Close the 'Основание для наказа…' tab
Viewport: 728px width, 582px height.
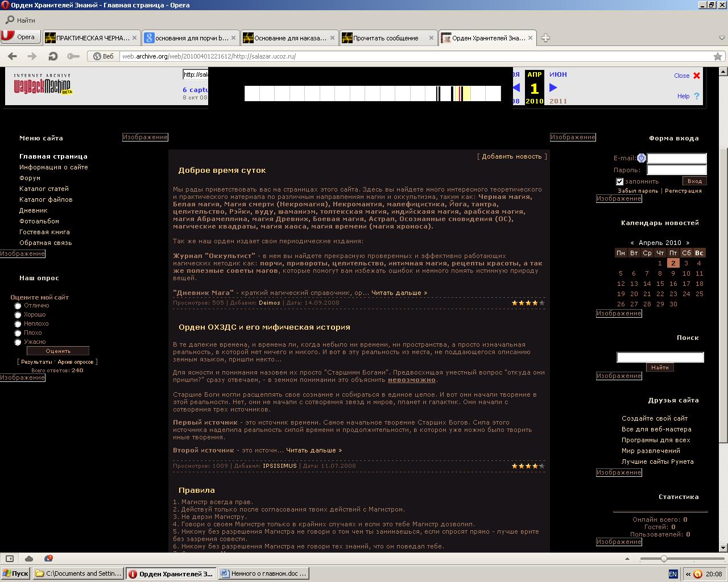[x=332, y=38]
